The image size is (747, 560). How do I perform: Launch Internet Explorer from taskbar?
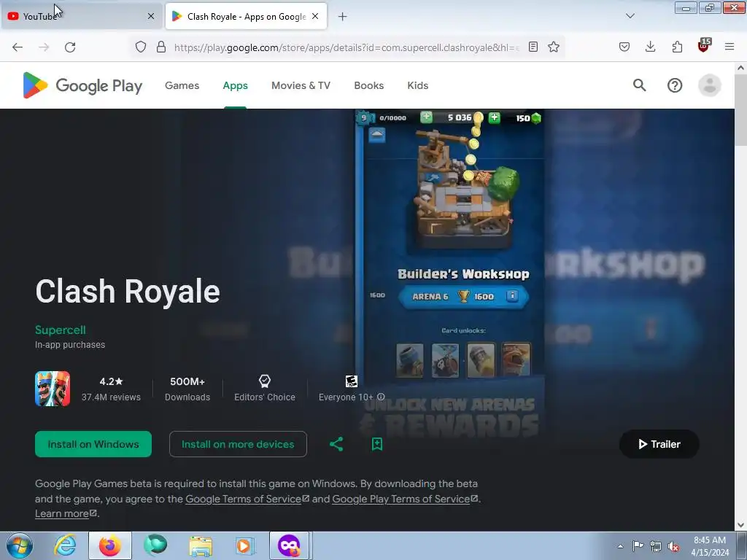point(65,545)
